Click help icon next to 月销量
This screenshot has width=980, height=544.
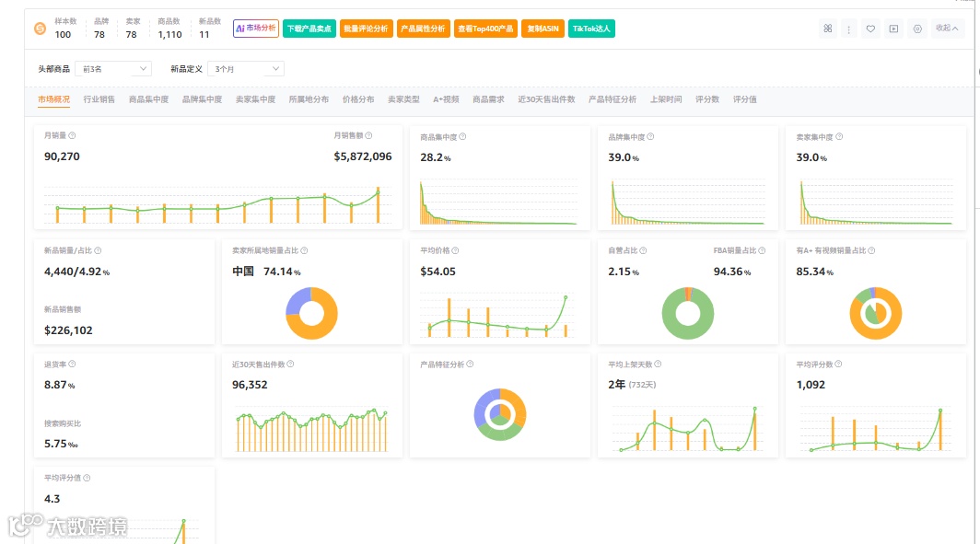click(x=73, y=135)
